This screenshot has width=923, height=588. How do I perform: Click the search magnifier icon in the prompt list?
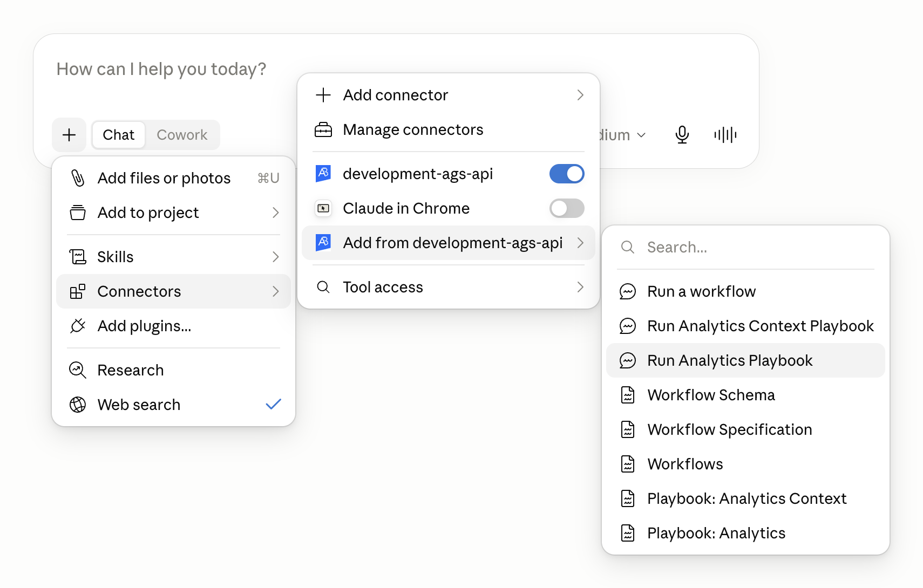[x=628, y=247]
